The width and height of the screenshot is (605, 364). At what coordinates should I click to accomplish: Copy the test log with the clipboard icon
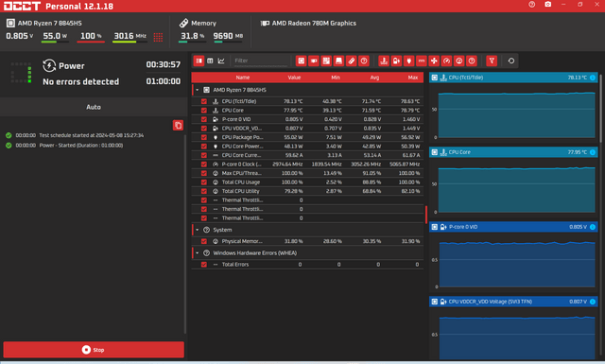[x=178, y=125]
